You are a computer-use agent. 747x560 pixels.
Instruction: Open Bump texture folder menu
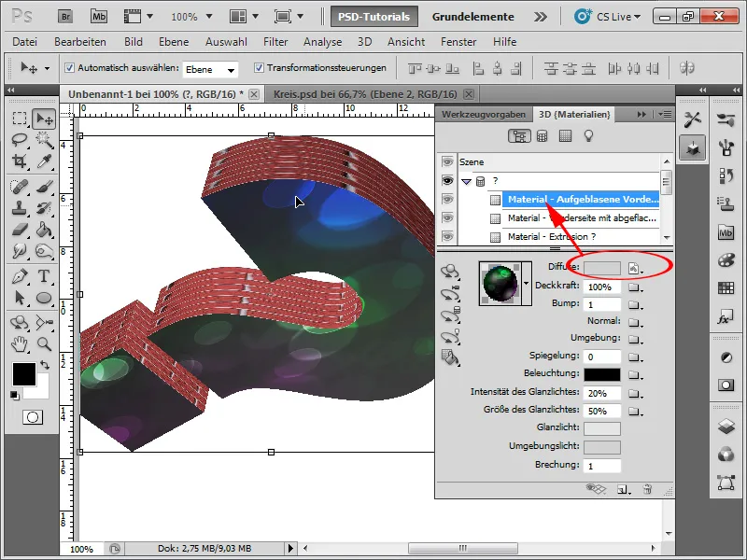point(635,305)
